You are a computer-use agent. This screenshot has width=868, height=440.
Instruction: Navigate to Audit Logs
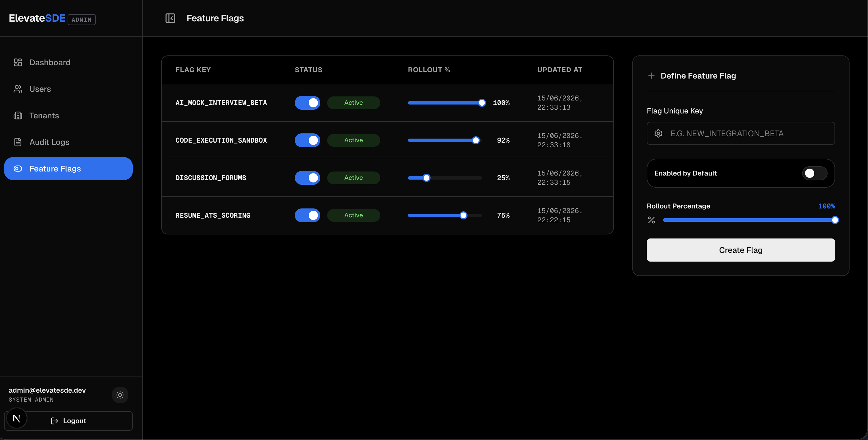(x=68, y=142)
